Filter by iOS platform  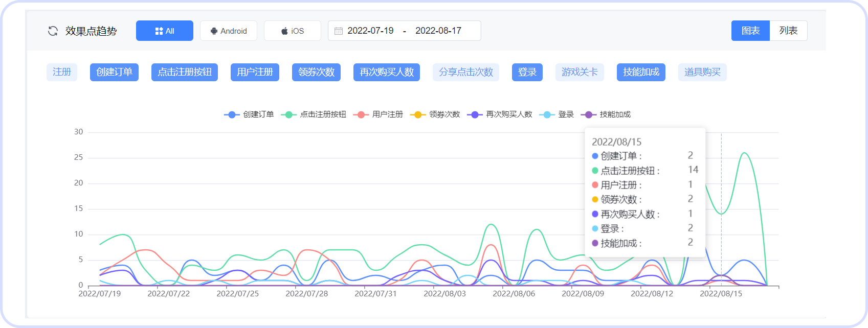click(293, 31)
